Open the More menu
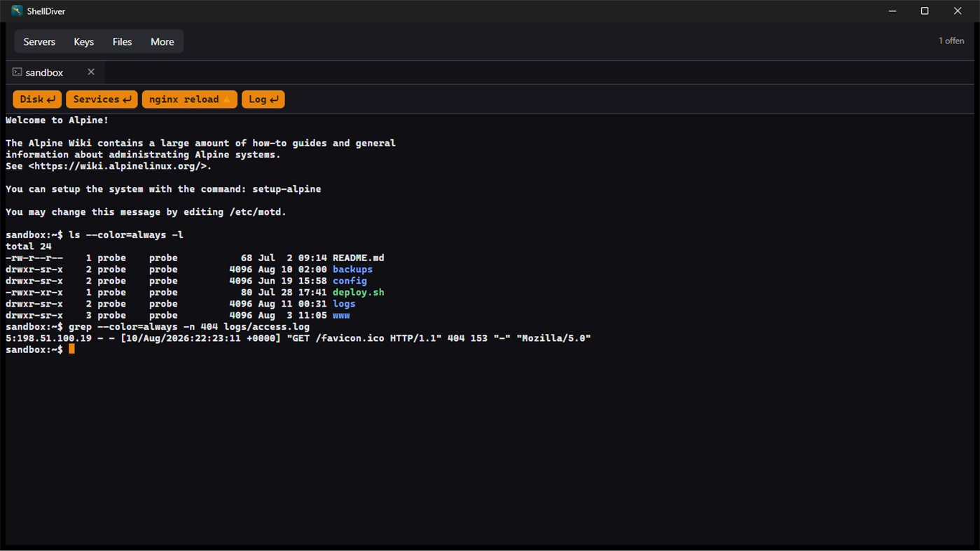This screenshot has width=980, height=551. (x=162, y=42)
